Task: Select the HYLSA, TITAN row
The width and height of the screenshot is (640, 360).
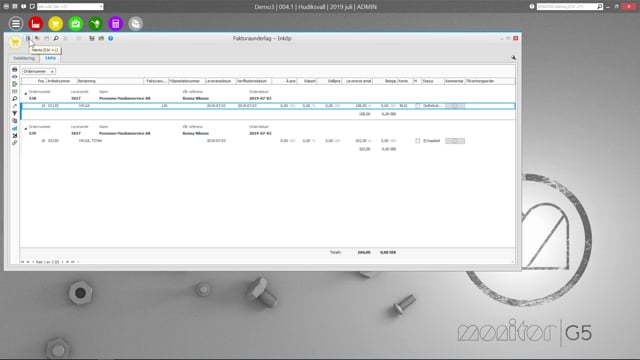Action: point(268,141)
